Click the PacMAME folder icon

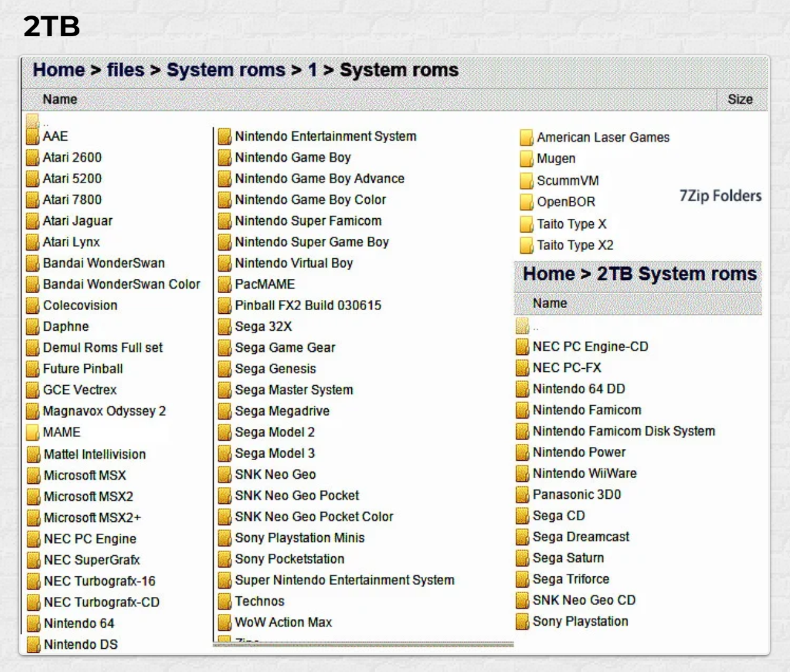click(x=224, y=284)
